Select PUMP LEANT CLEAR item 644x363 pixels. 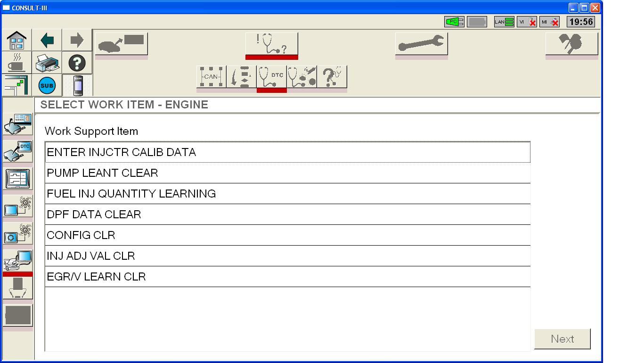[x=287, y=173]
